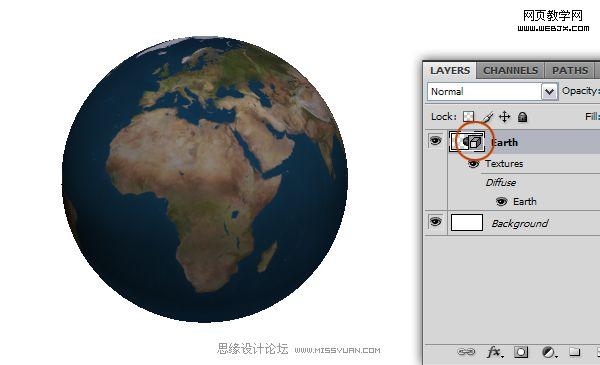This screenshot has width=600, height=365.
Task: Select the bold Earth layer name
Action: click(x=504, y=142)
